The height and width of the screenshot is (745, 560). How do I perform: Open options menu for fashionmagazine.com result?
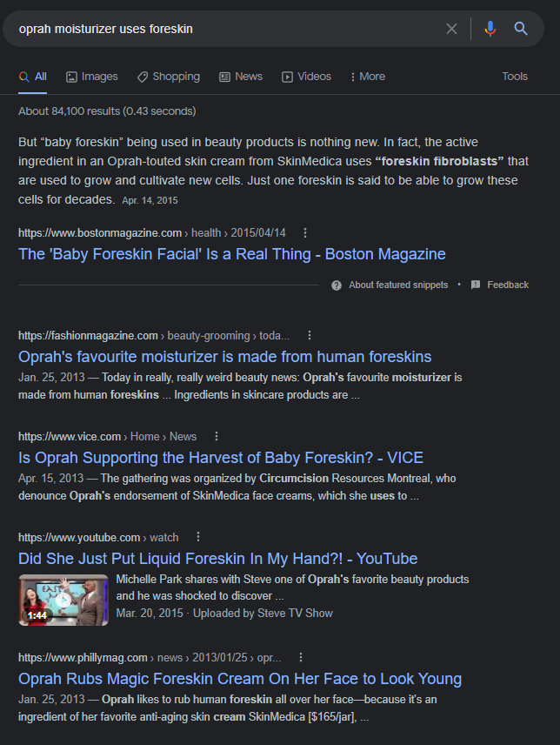coord(310,335)
